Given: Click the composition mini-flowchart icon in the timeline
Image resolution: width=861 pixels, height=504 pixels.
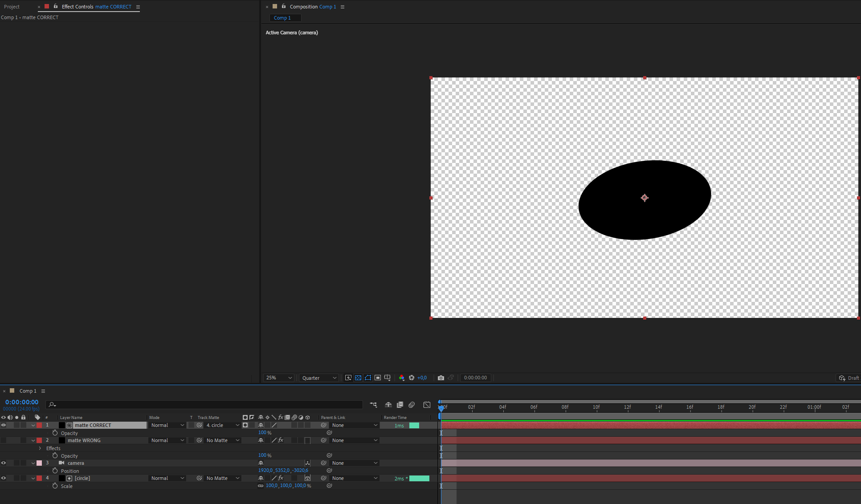Looking at the screenshot, I should [x=373, y=405].
